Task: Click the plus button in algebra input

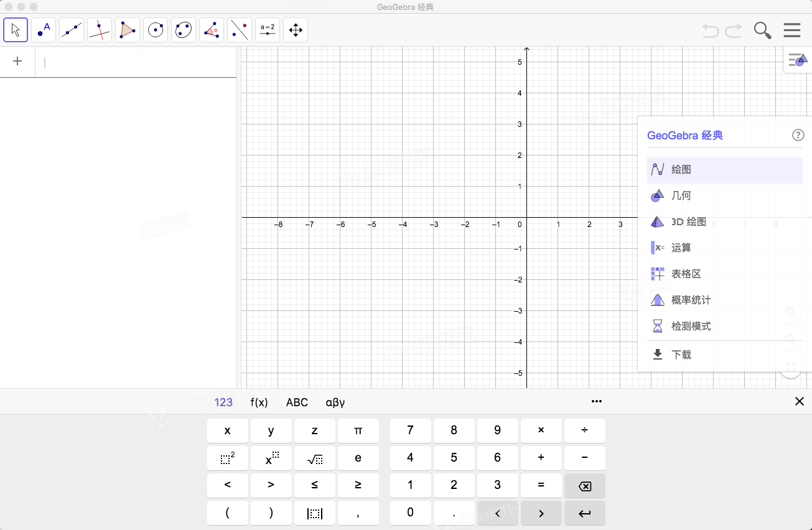Action: tap(17, 61)
